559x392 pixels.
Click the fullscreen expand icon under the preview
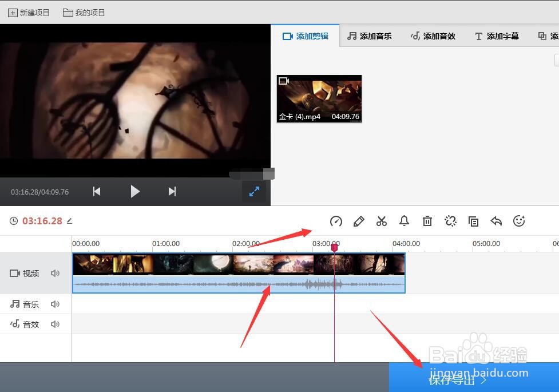[254, 191]
